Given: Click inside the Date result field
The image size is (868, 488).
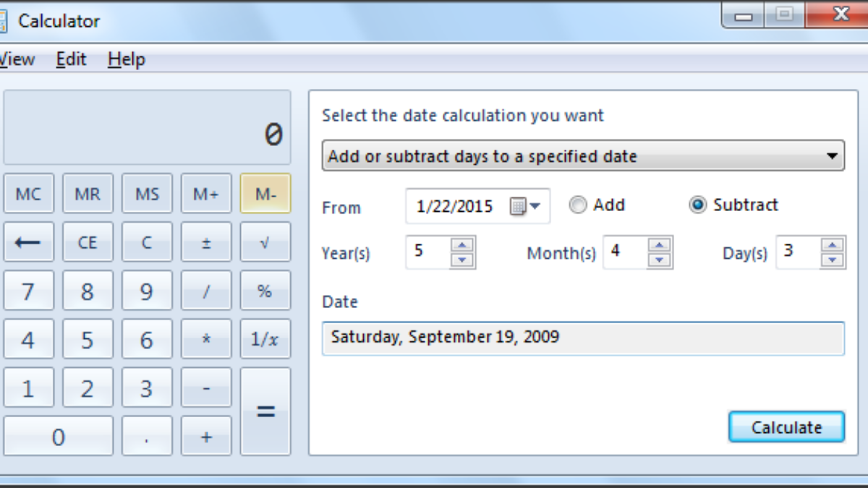Looking at the screenshot, I should [x=582, y=338].
